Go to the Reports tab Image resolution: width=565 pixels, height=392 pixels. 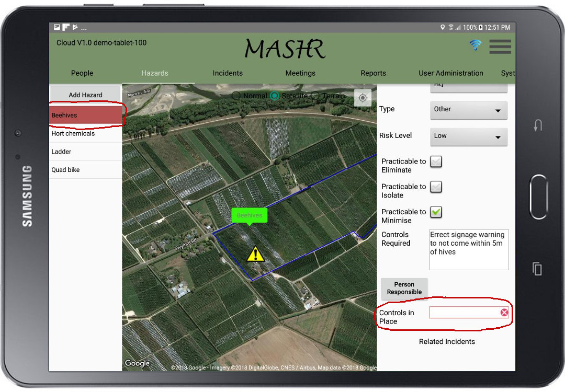coord(373,73)
